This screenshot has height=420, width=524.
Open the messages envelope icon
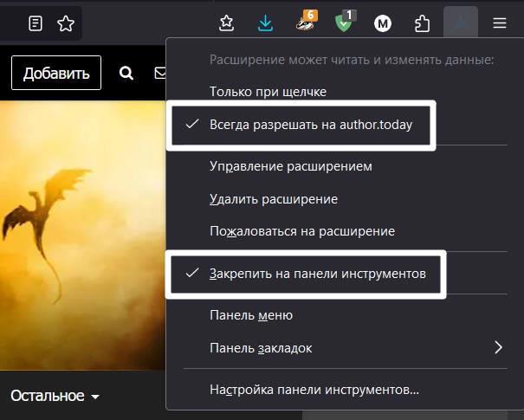point(160,73)
